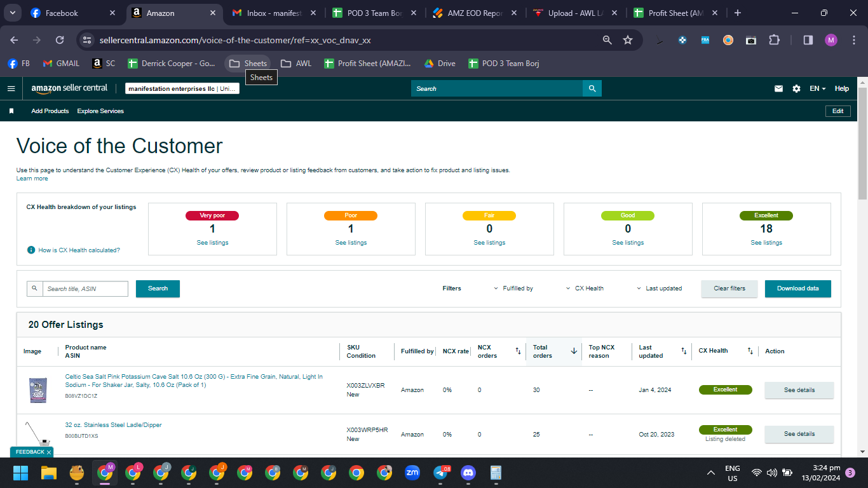
Task: Open the Seller Central settings gear
Action: (796, 89)
